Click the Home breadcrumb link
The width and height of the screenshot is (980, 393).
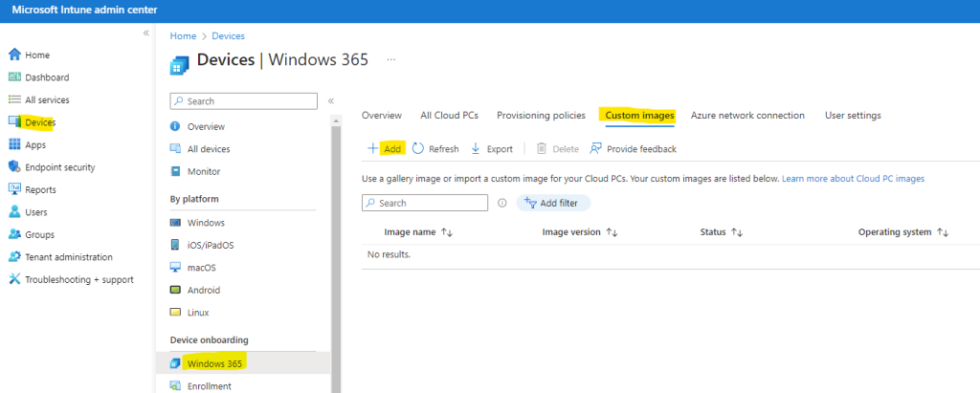(183, 36)
